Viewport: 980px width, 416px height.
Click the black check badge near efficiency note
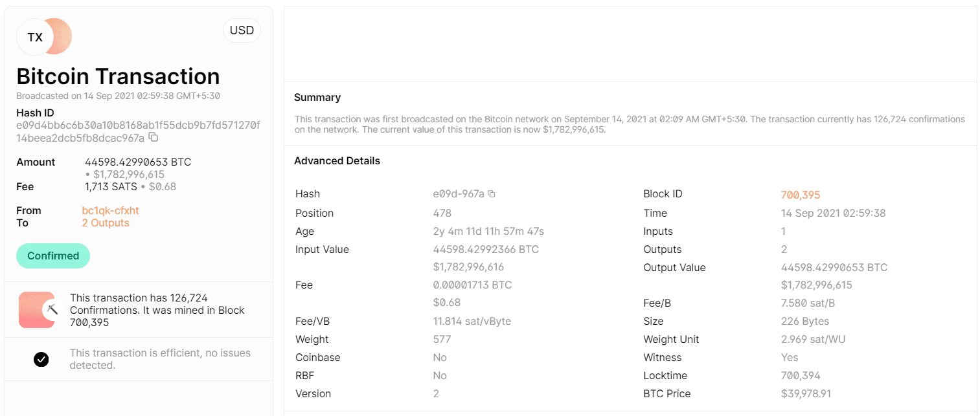(x=41, y=359)
